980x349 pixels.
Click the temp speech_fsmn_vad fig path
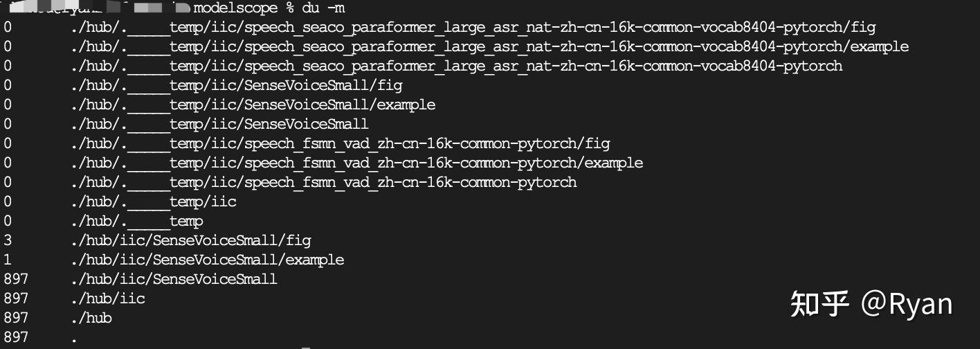340,144
